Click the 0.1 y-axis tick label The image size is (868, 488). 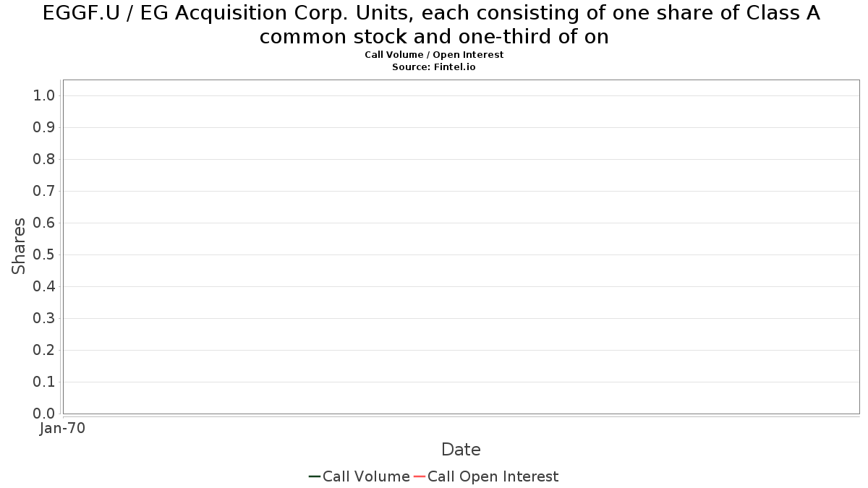click(44, 382)
